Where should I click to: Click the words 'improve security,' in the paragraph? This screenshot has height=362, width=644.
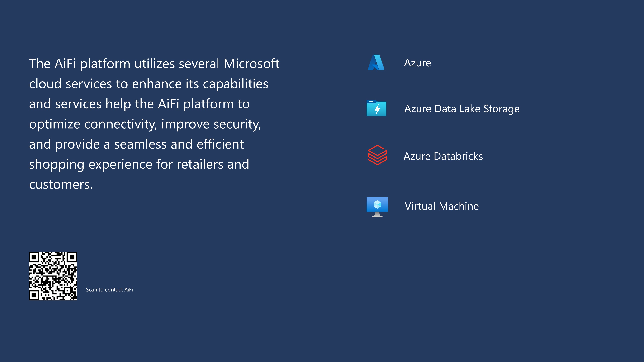[x=211, y=124]
